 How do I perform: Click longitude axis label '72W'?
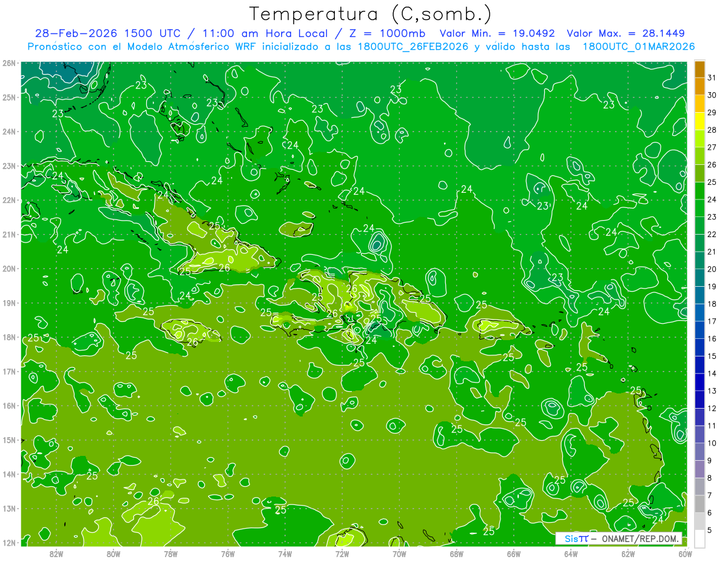pos(342,554)
